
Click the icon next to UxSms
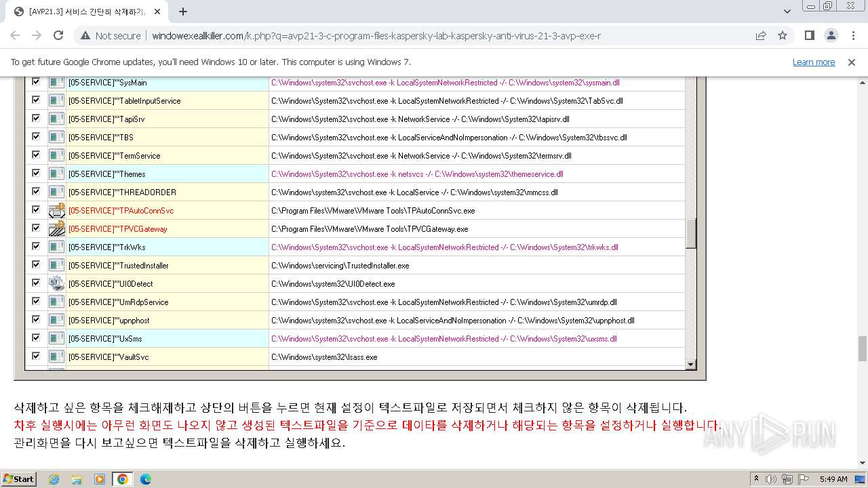tap(56, 339)
